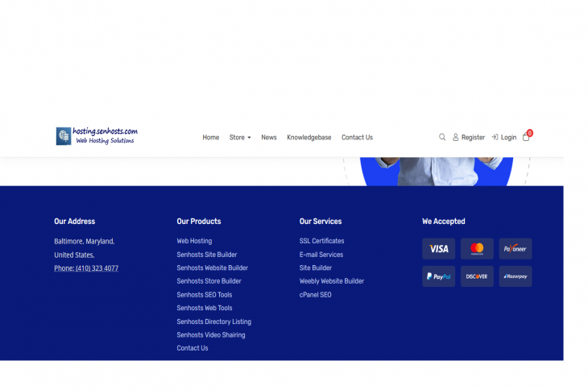This screenshot has height=390, width=588.
Task: Click the Razorpay payment badge
Action: coord(515,276)
